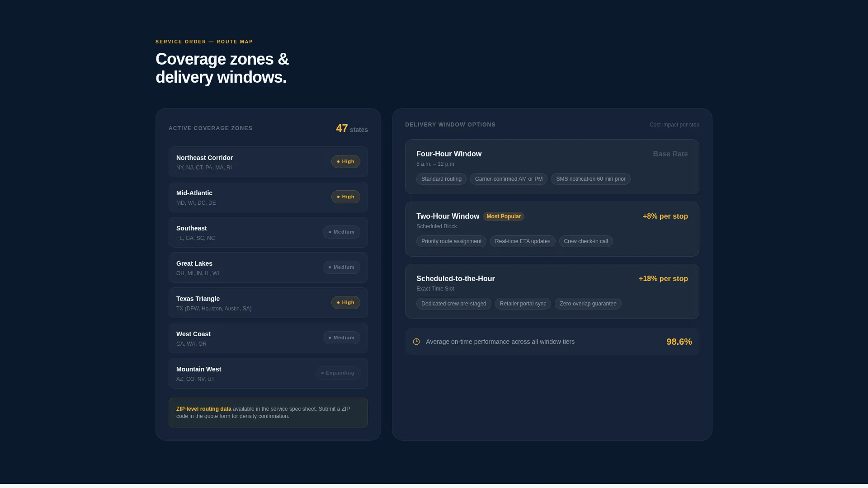Click the Crew check-in call tag

point(586,241)
